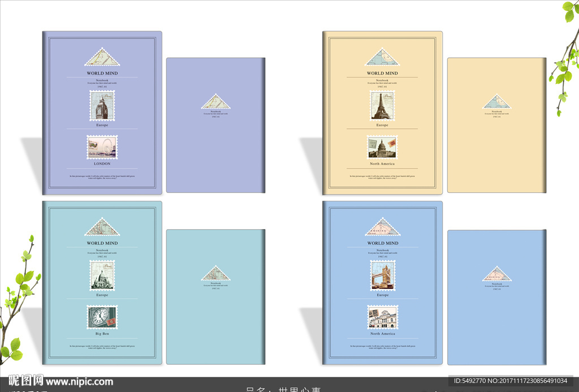Click WORLD MIND title on teal notebook
Image resolution: width=579 pixels, height=392 pixels.
(102, 243)
